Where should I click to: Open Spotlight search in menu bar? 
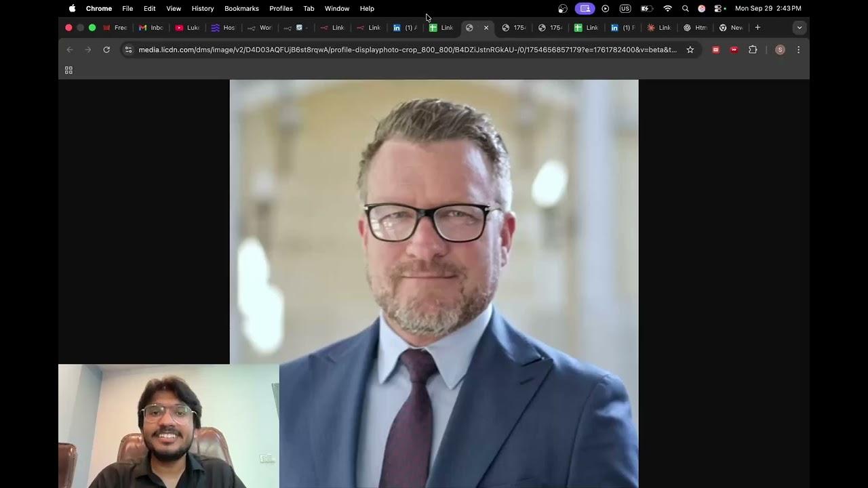click(685, 9)
